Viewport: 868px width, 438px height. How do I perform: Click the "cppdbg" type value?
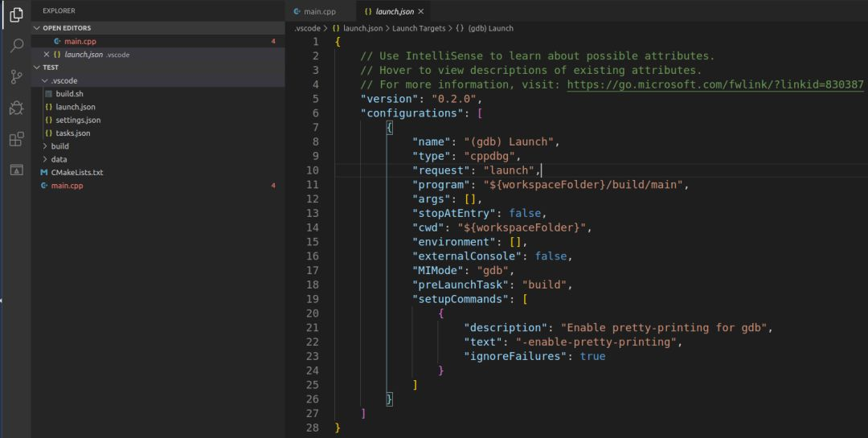pos(489,156)
